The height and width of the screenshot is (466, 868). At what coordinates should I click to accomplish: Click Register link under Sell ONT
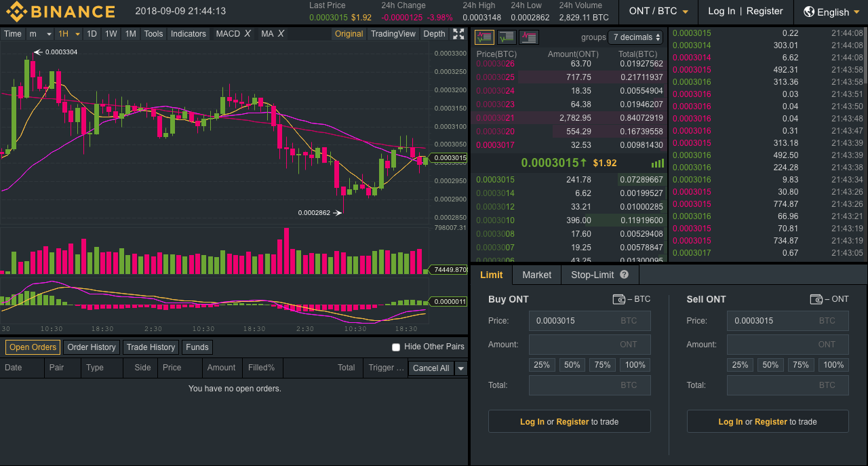click(771, 422)
